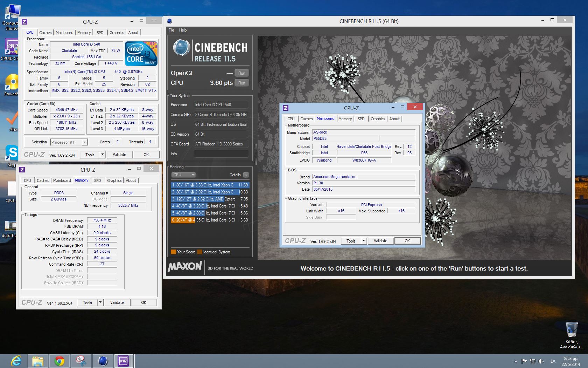Click the Core Speed 4349.47 MHz value
This screenshot has height=368, width=588.
pos(66,110)
